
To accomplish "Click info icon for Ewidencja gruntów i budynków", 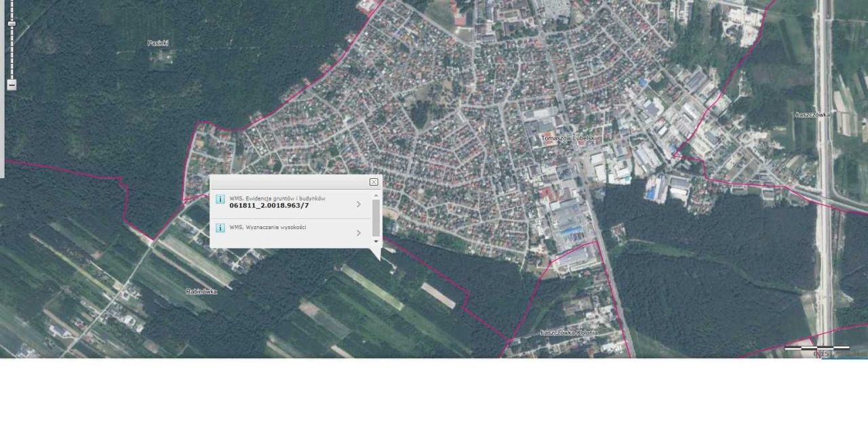I will [220, 199].
